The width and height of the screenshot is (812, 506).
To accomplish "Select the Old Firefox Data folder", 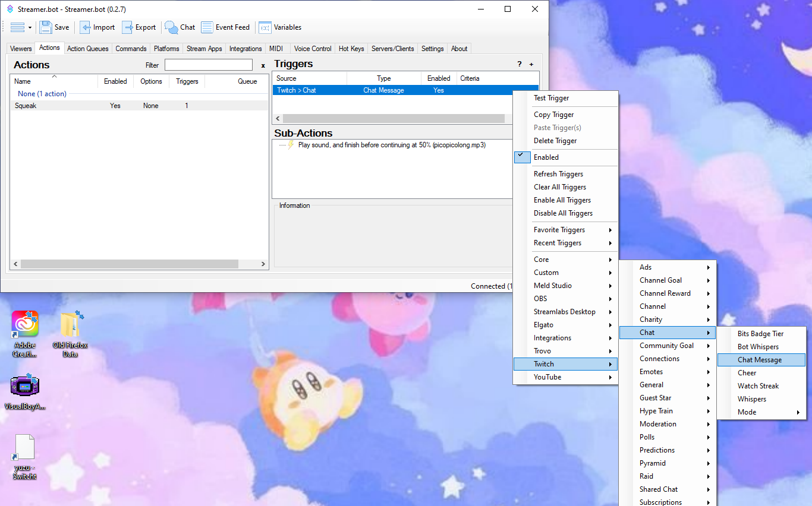I will coord(70,334).
